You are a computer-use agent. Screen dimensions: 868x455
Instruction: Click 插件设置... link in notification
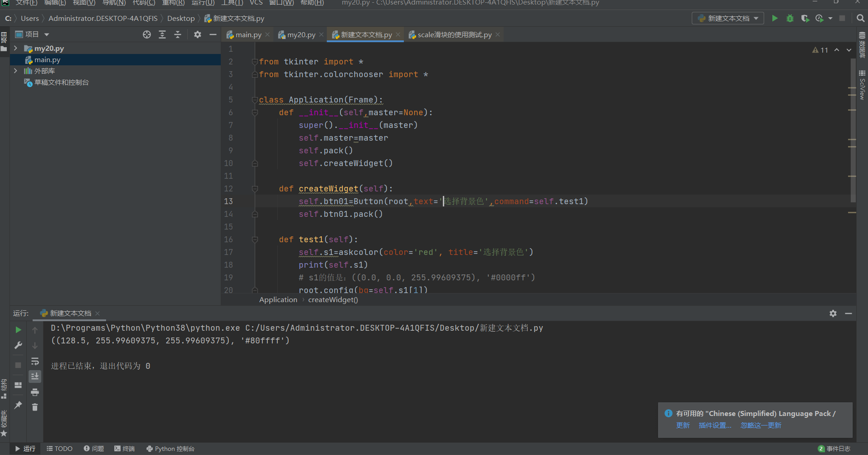715,426
